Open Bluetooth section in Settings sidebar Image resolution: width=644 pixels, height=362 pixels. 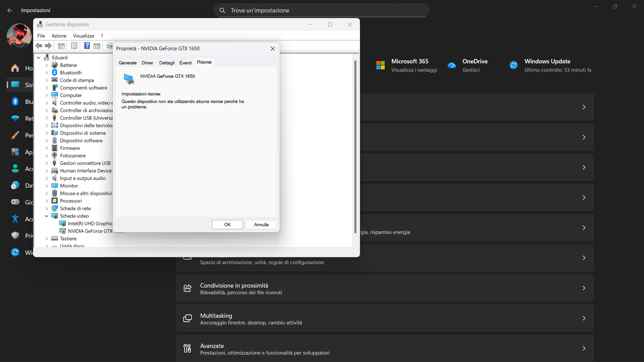pos(20,102)
